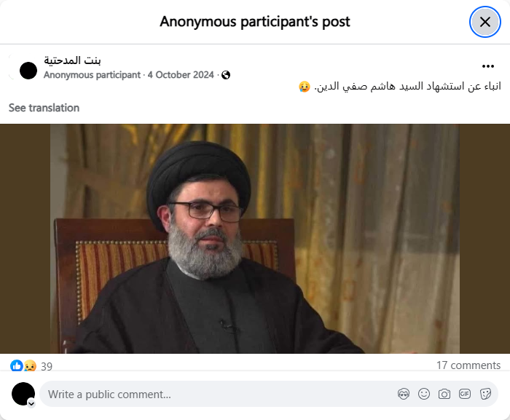Click the like reaction icon below the photo
Screen dimensions: 510x420
point(16,365)
